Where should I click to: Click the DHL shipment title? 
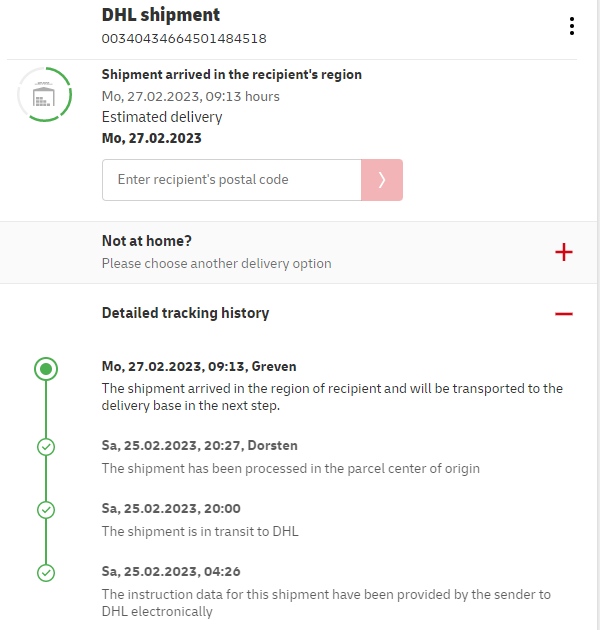click(x=161, y=15)
